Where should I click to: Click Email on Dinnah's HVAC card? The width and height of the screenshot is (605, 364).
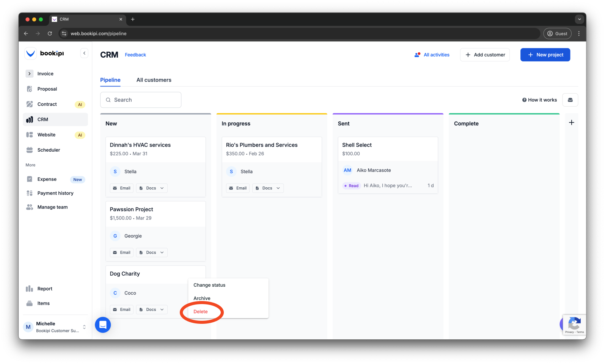coord(122,188)
